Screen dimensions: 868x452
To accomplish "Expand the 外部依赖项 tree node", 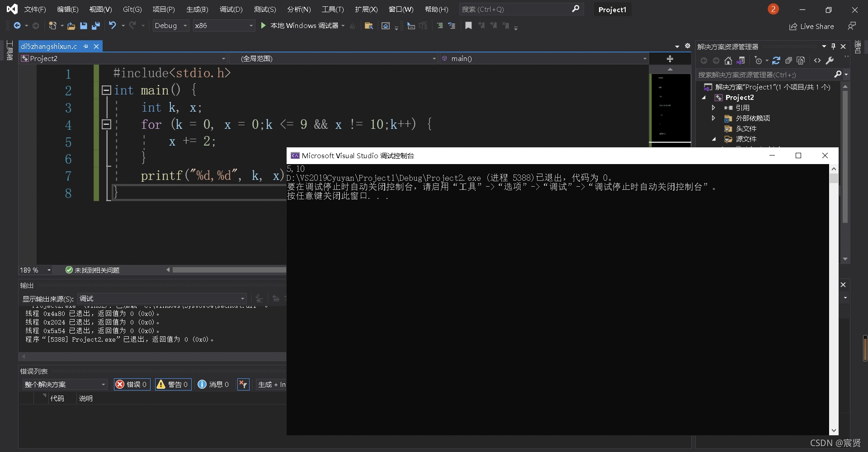I will (x=713, y=118).
